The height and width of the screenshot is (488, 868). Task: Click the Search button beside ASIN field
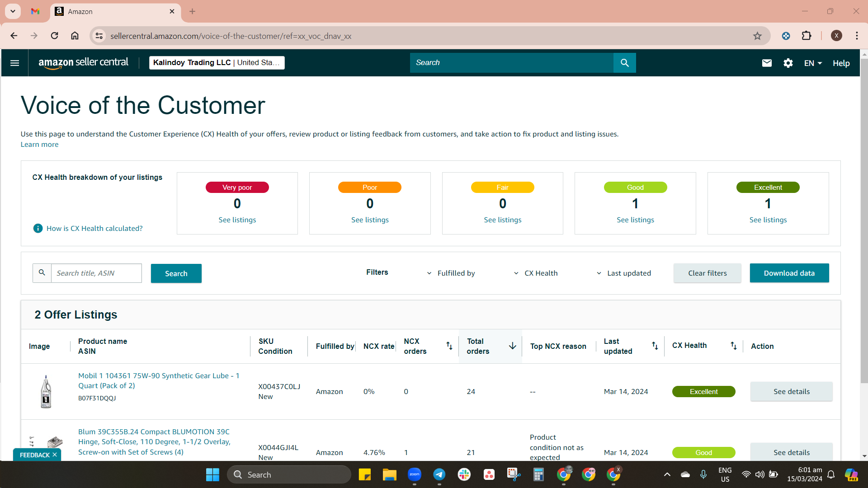click(176, 273)
